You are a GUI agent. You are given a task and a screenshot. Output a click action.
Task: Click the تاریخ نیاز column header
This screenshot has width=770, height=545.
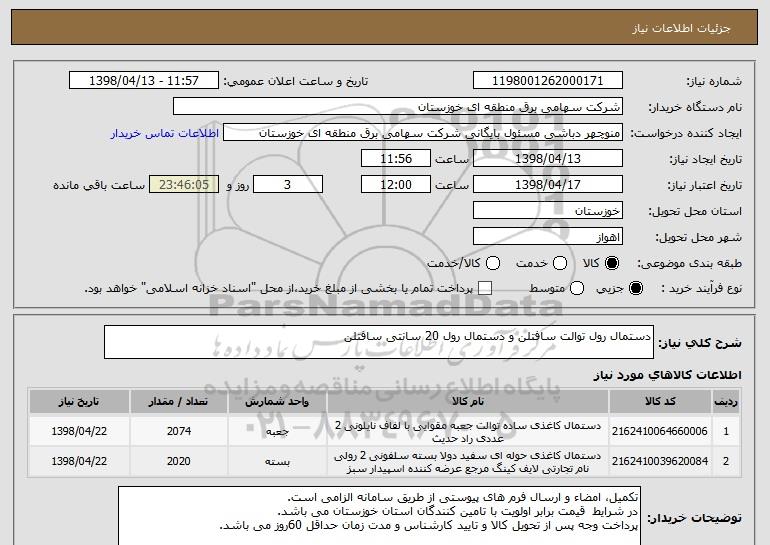(x=79, y=402)
